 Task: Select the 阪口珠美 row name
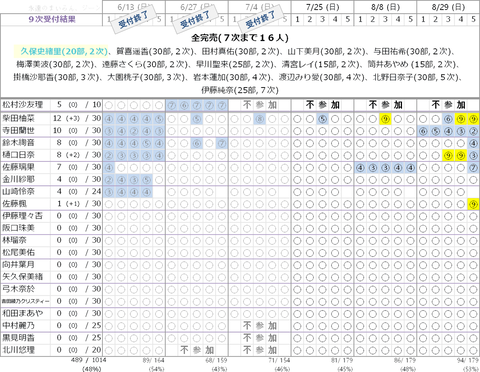[x=18, y=228]
